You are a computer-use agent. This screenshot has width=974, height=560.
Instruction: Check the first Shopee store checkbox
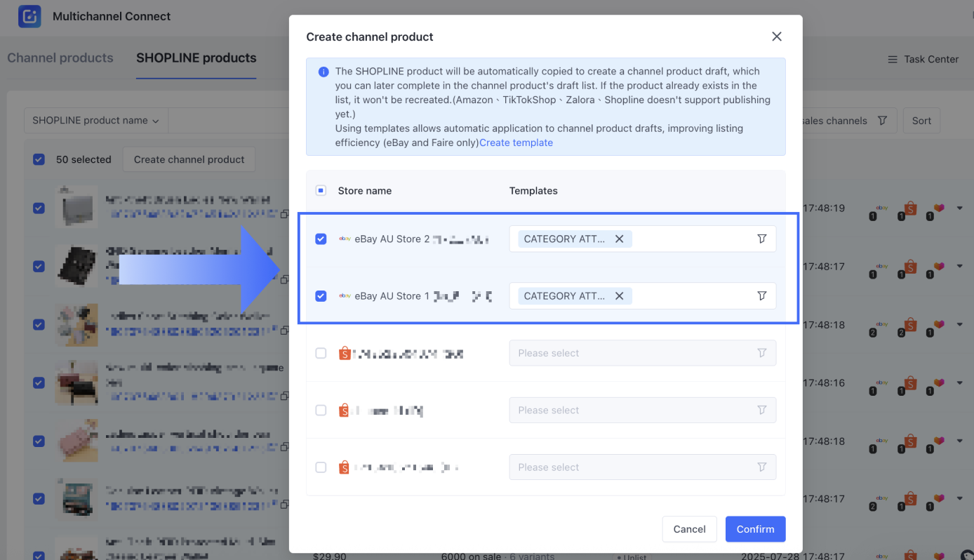pyautogui.click(x=321, y=354)
